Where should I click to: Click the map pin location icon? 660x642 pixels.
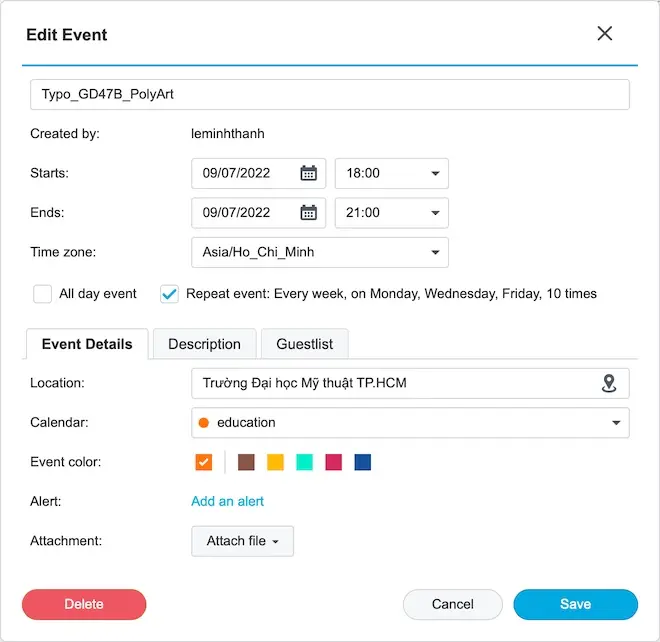click(x=609, y=383)
